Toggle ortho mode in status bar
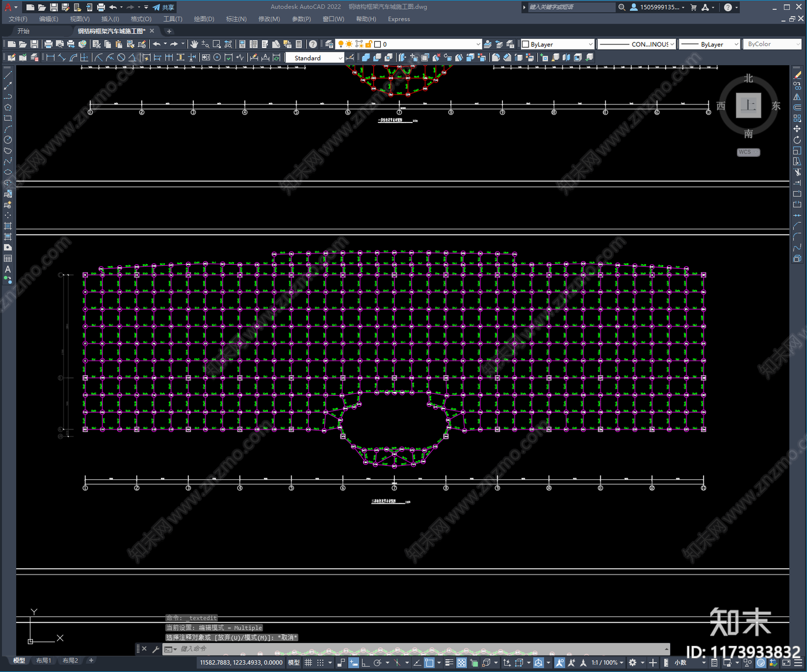Screen dimensions: 807x672 (x=365, y=662)
